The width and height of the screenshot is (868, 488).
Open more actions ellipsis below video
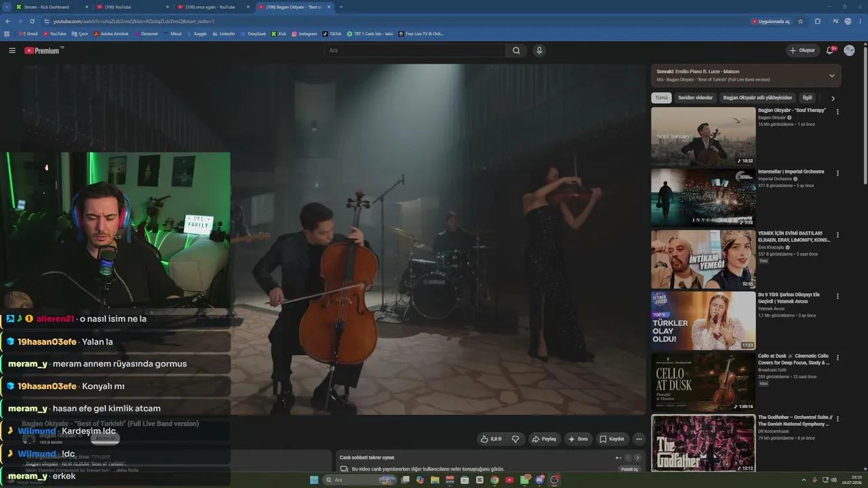click(639, 439)
